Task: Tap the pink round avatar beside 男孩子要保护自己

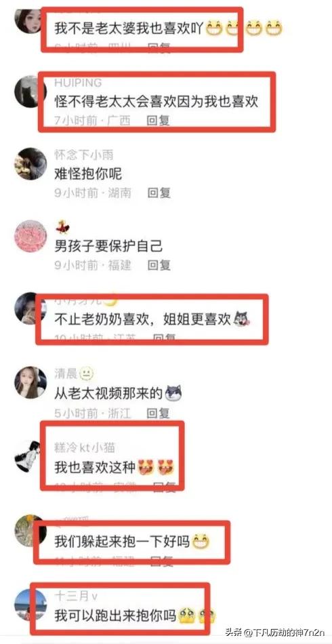Action: pos(30,236)
